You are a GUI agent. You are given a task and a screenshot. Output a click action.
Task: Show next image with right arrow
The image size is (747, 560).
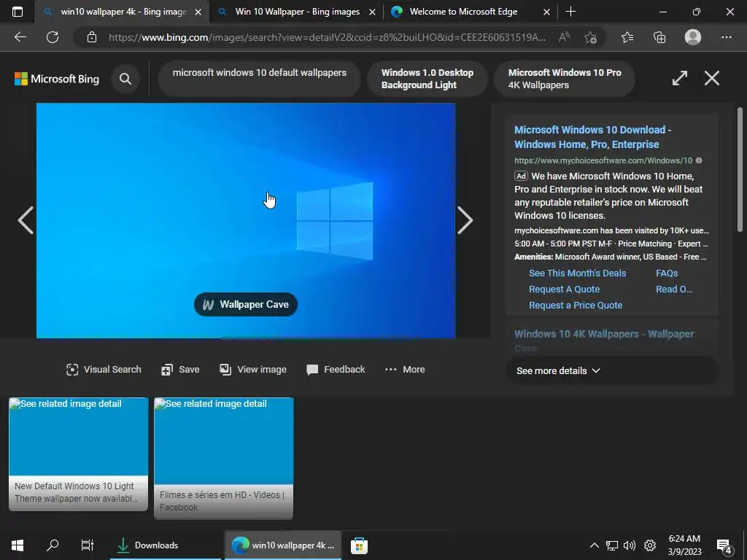465,220
